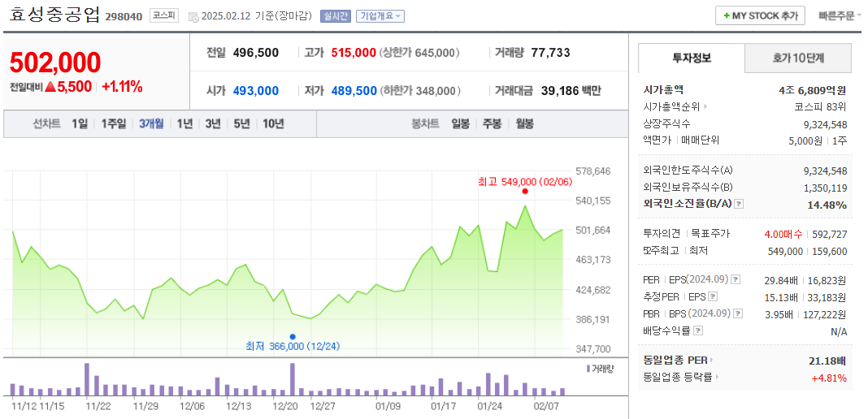Click help icon next to 외국인소진율(B/A)

(x=739, y=204)
